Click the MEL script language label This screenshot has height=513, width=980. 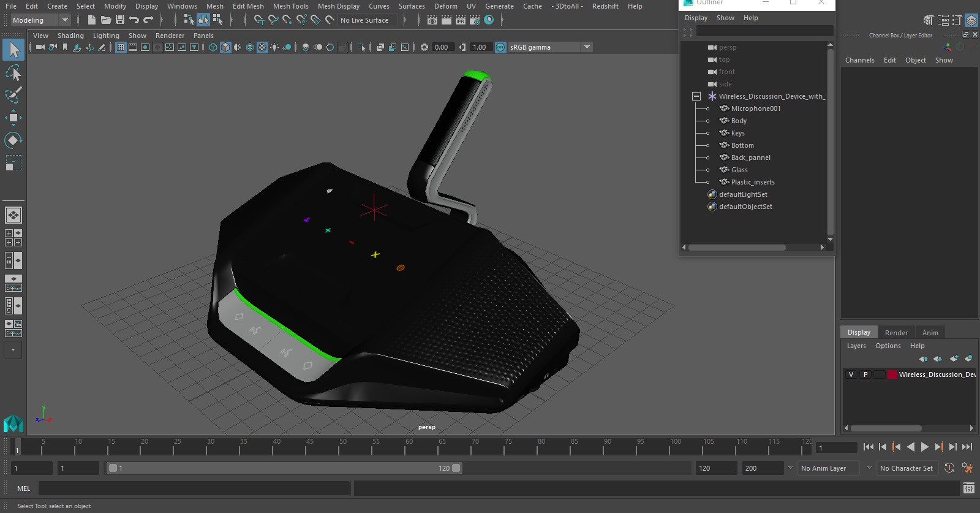[x=23, y=488]
